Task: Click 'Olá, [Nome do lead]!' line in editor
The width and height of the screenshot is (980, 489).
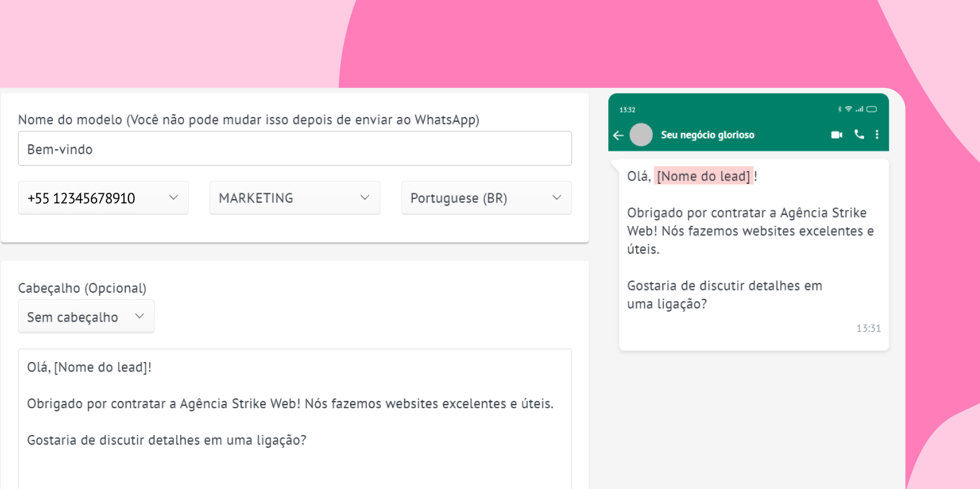Action: (x=89, y=367)
